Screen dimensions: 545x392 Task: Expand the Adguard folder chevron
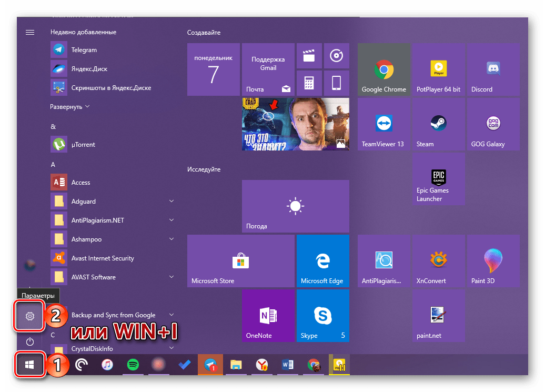pyautogui.click(x=171, y=201)
